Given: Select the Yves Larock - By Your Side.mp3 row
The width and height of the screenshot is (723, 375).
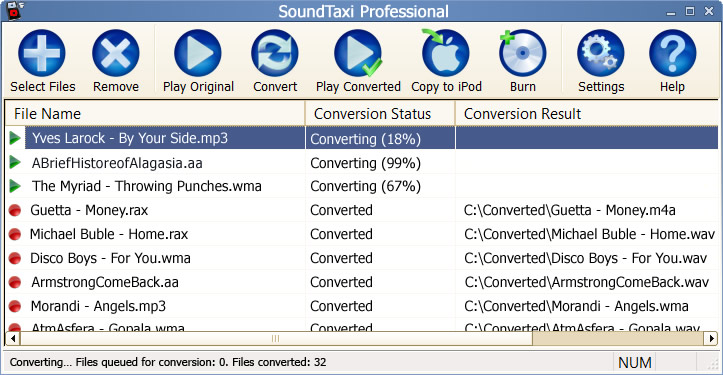Looking at the screenshot, I should (x=362, y=138).
